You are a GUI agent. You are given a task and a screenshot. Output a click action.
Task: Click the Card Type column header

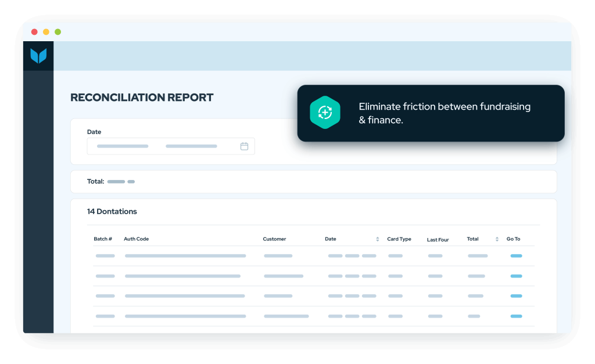point(399,239)
